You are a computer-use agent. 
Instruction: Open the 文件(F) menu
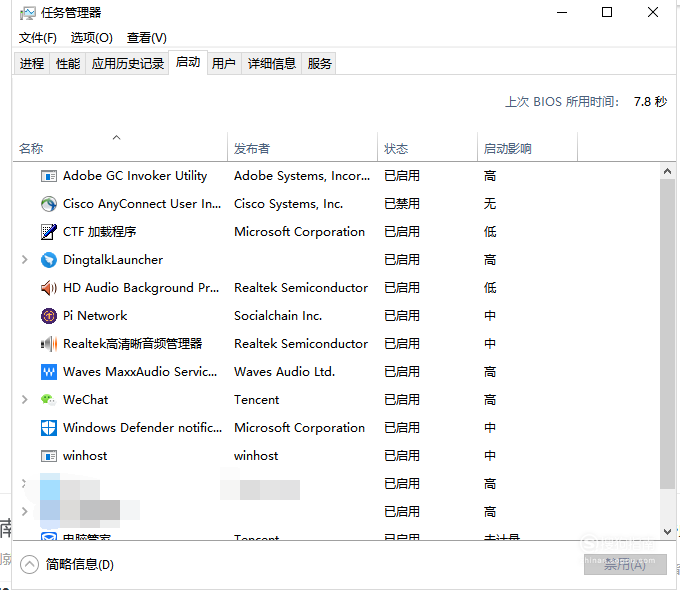point(38,38)
